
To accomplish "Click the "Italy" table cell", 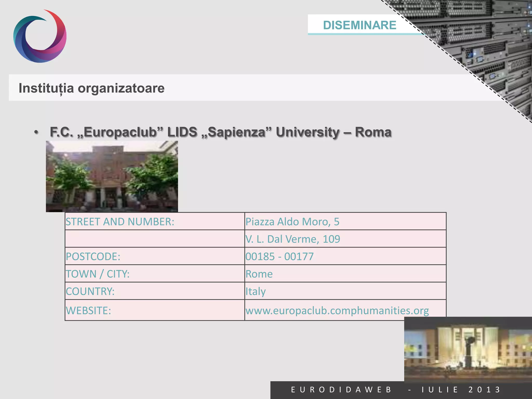I will [345, 291].
